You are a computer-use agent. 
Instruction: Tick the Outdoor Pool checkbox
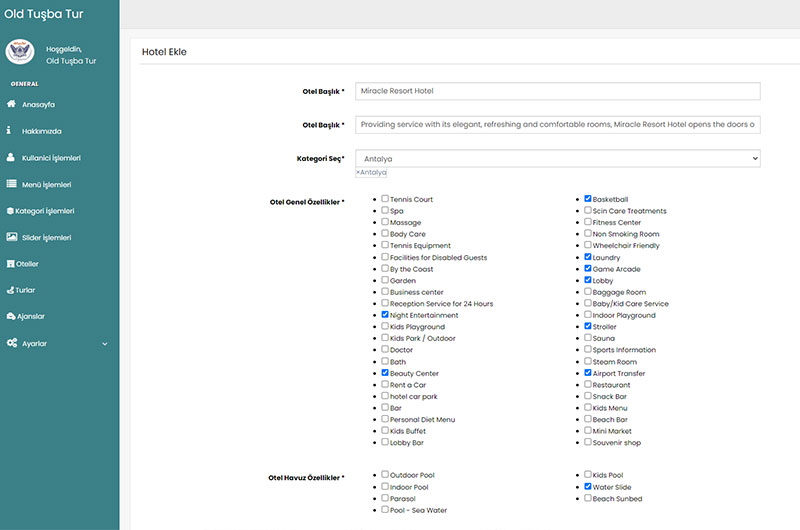385,475
